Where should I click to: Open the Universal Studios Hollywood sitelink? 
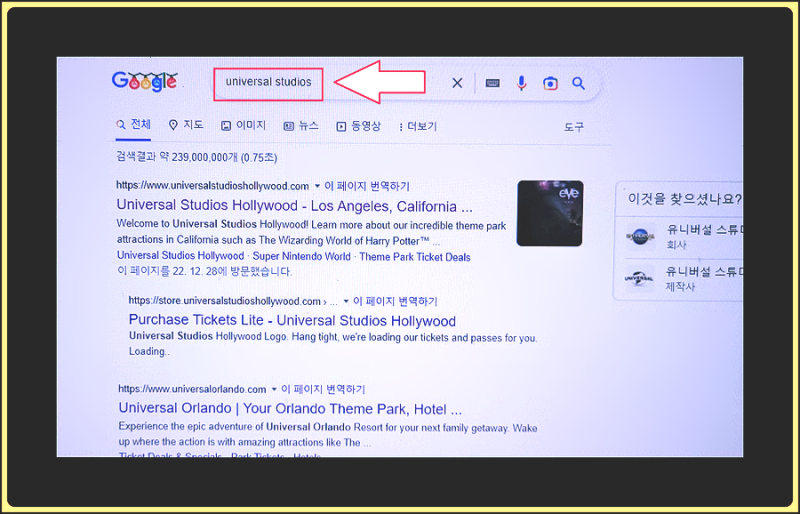point(181,256)
